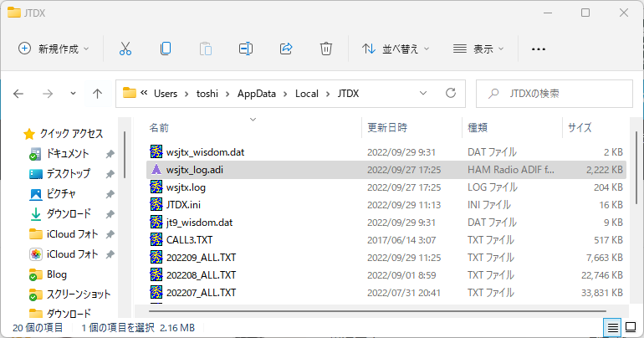This screenshot has height=338, width=644.
Task: Navigate to AppData in address bar
Action: point(256,94)
